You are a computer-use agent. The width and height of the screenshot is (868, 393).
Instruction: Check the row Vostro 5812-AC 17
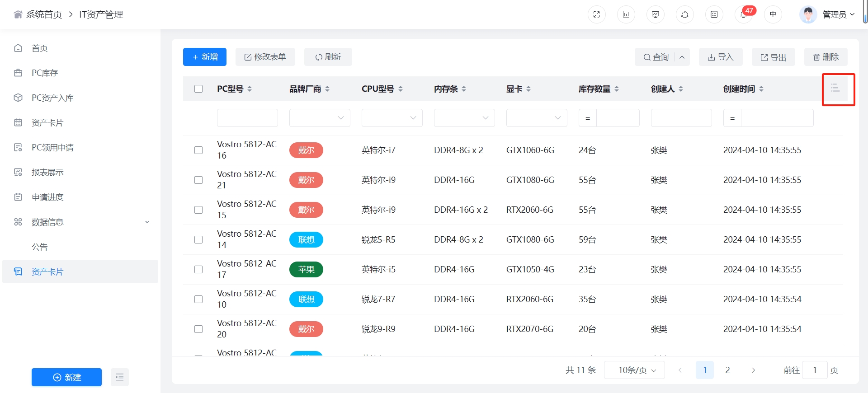tap(198, 269)
